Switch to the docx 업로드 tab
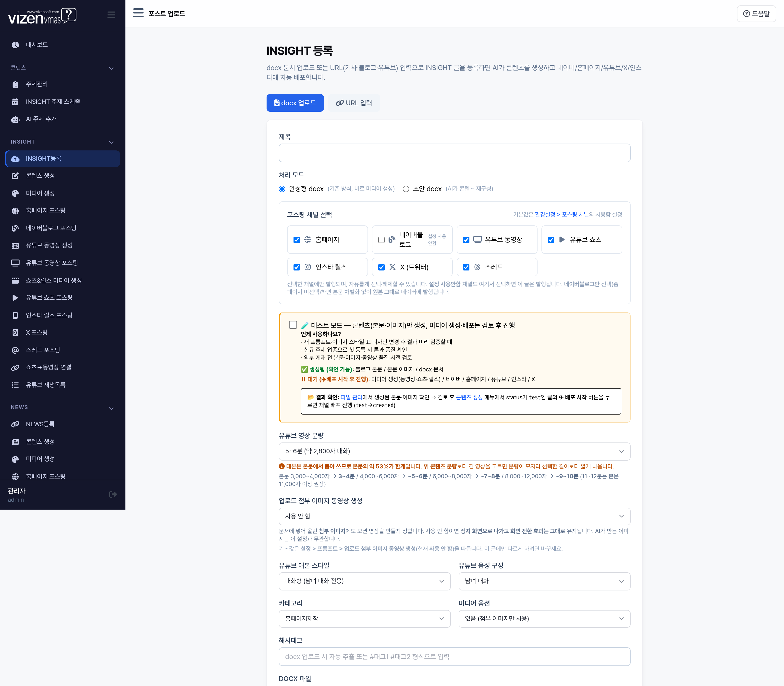Image resolution: width=784 pixels, height=686 pixels. [x=295, y=103]
